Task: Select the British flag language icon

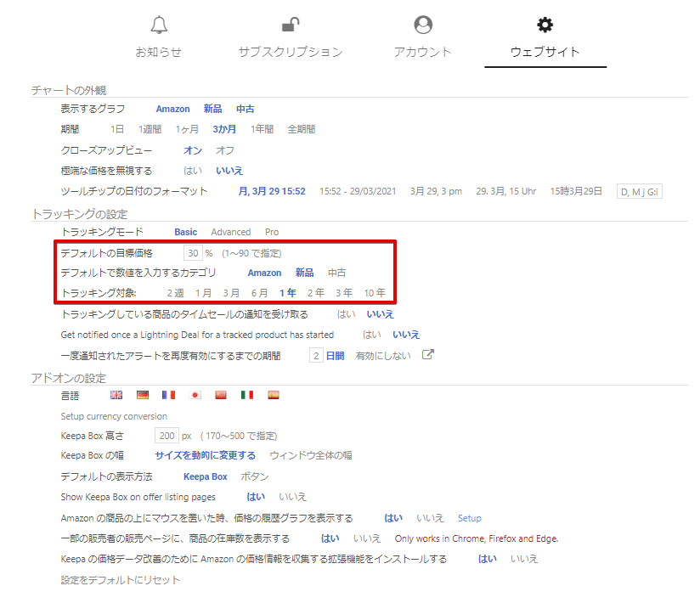Action: tap(116, 394)
